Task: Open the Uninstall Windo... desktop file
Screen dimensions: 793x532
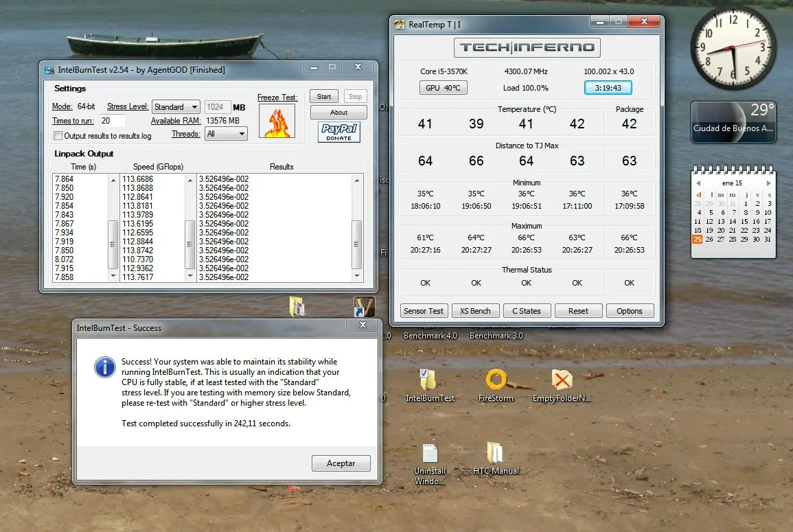Action: [429, 453]
